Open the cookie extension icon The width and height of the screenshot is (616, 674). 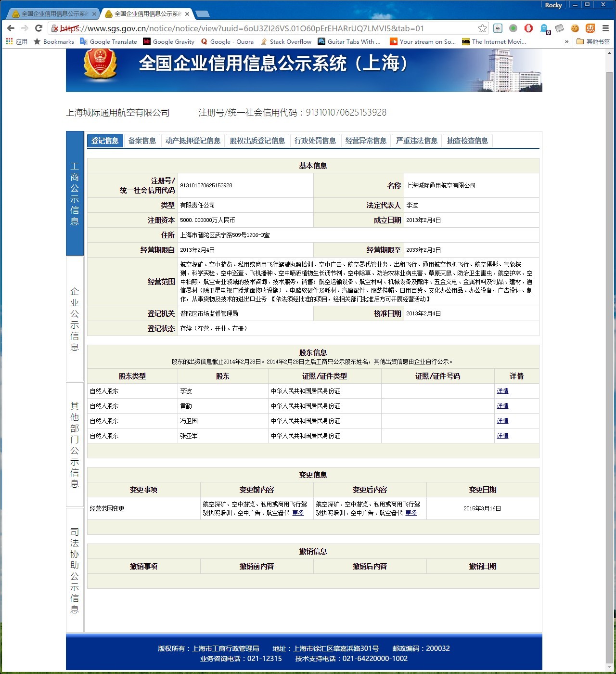575,28
